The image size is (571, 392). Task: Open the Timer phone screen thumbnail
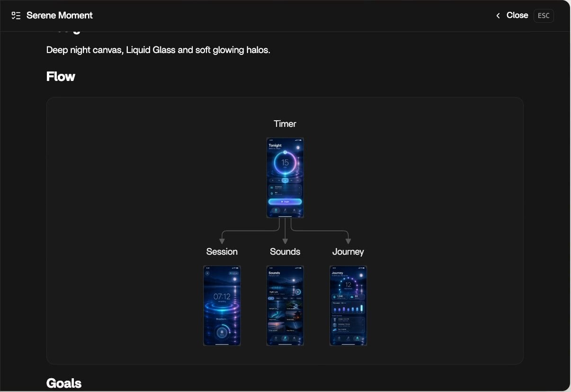tap(285, 178)
